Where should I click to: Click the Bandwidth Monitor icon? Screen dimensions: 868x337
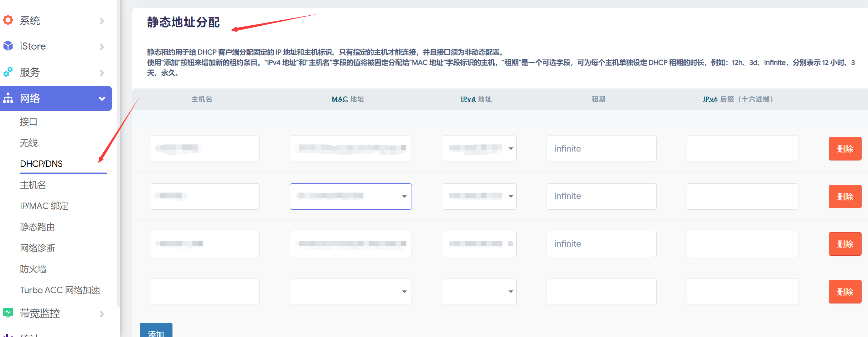point(8,313)
